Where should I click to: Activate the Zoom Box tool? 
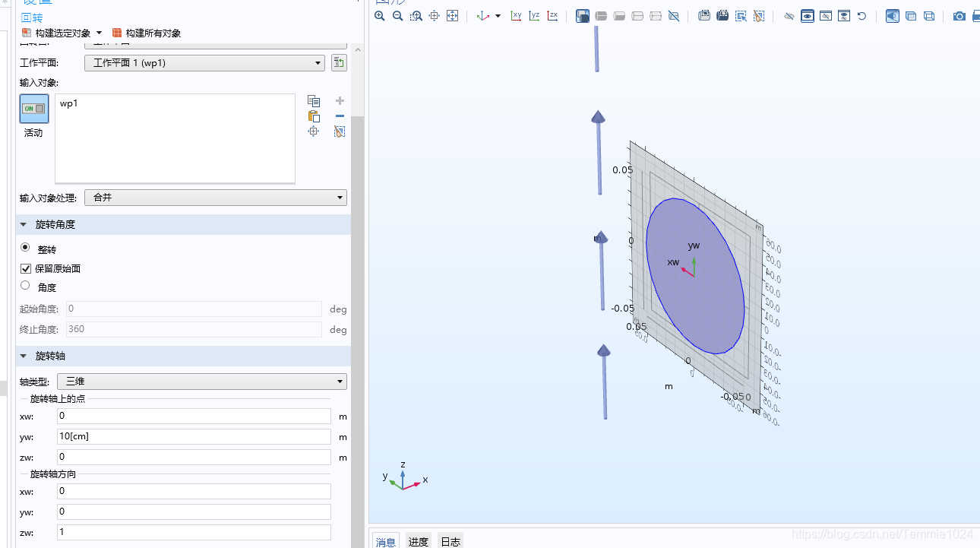(x=416, y=16)
